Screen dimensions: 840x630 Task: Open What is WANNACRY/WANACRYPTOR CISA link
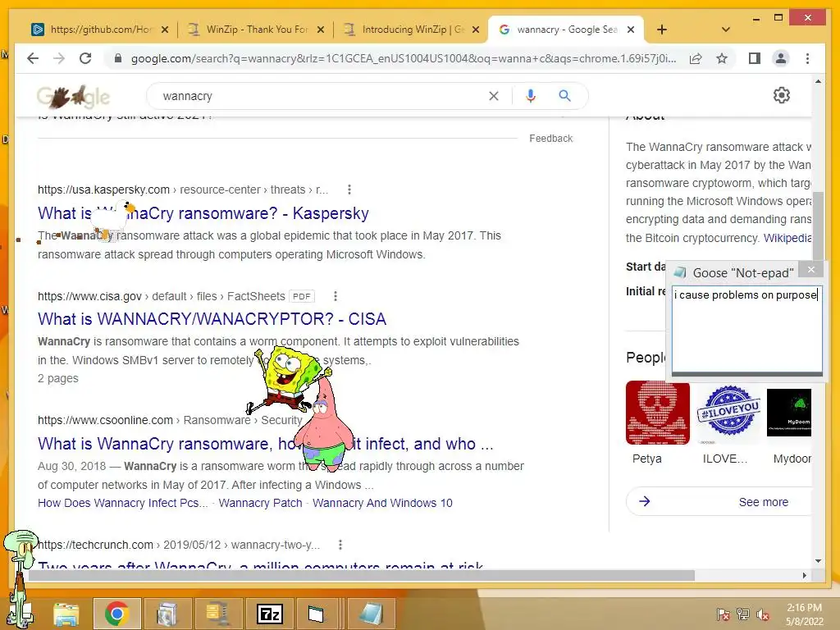coord(212,319)
